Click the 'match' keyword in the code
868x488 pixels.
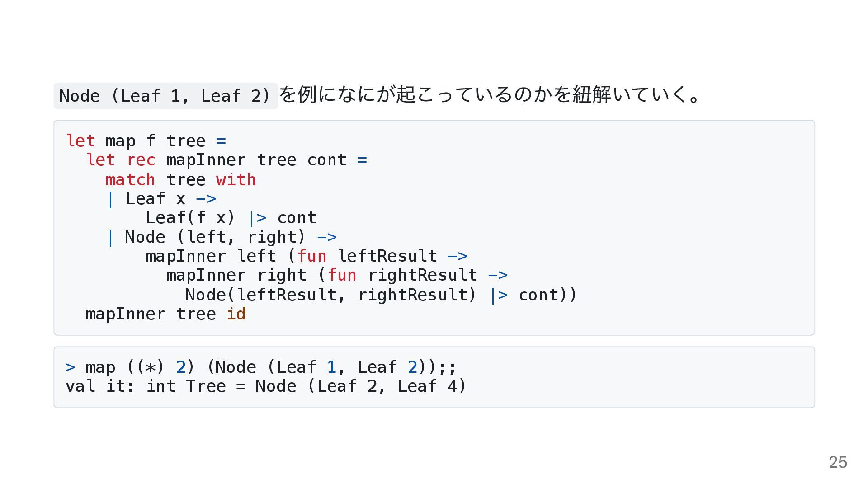[x=130, y=179]
